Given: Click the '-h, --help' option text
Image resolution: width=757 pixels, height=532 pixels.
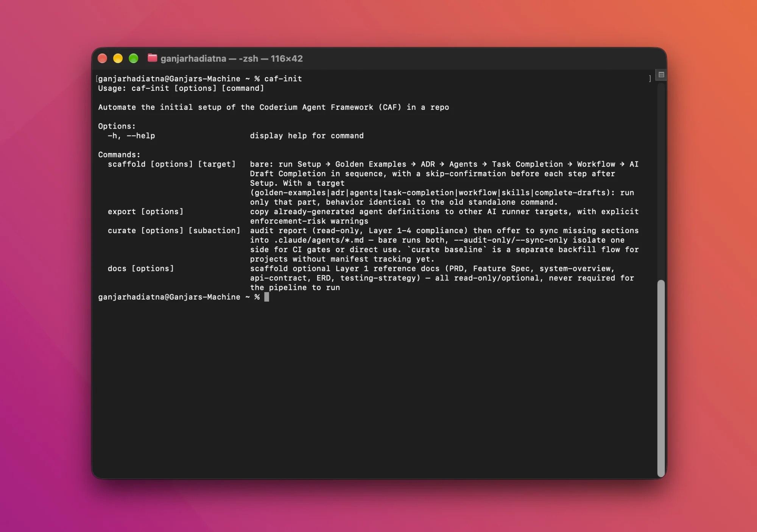Looking at the screenshot, I should pos(131,135).
